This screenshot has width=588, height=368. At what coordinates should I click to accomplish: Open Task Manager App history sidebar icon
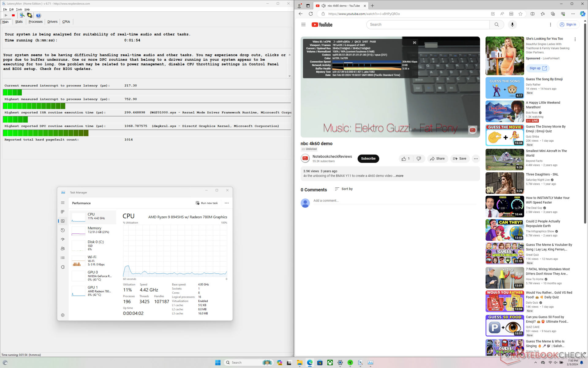point(63,230)
